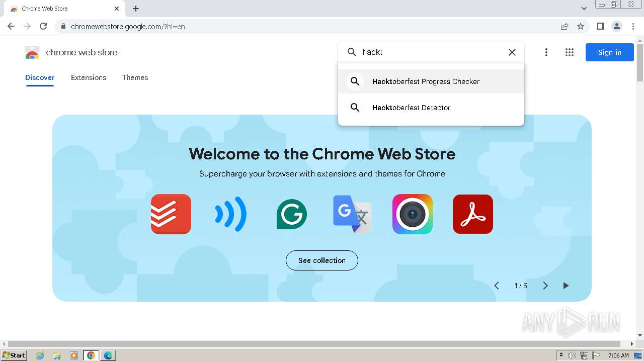Toggle the browser side panel

pyautogui.click(x=601, y=26)
